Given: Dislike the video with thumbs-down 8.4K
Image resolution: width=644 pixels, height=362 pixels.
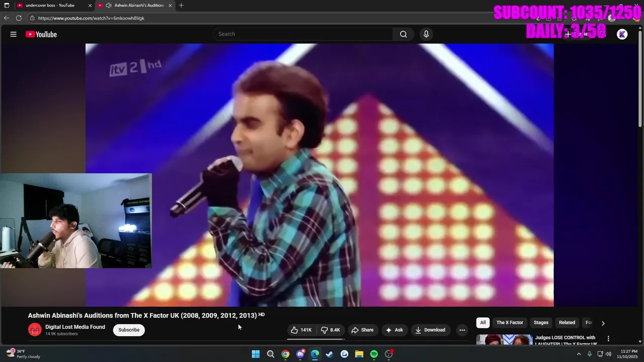Looking at the screenshot, I should click(331, 330).
